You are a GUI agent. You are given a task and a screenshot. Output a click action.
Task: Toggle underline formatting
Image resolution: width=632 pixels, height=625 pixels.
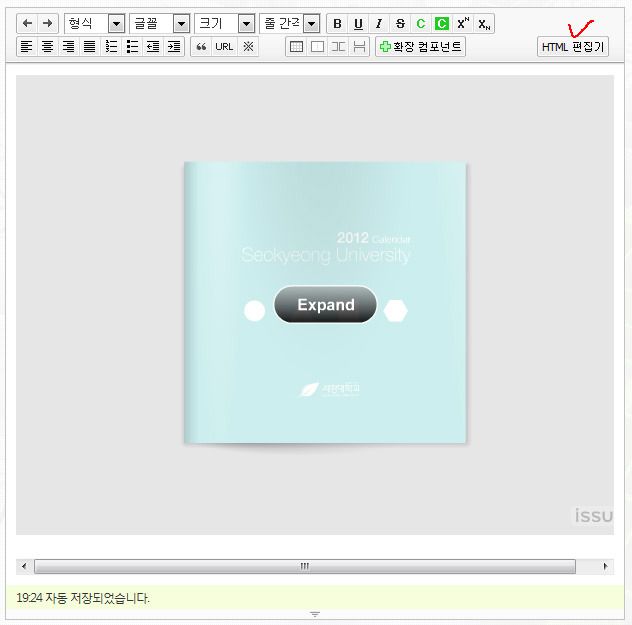[358, 24]
